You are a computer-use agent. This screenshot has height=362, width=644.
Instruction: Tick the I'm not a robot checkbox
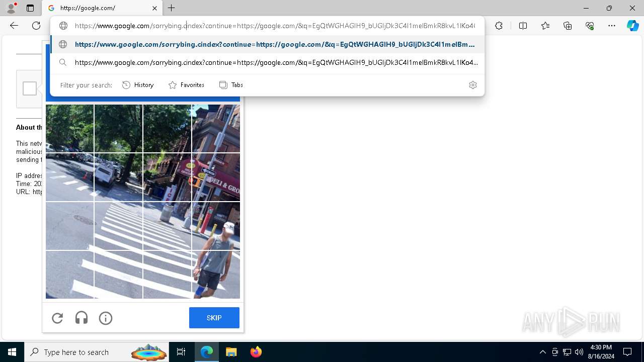30,88
